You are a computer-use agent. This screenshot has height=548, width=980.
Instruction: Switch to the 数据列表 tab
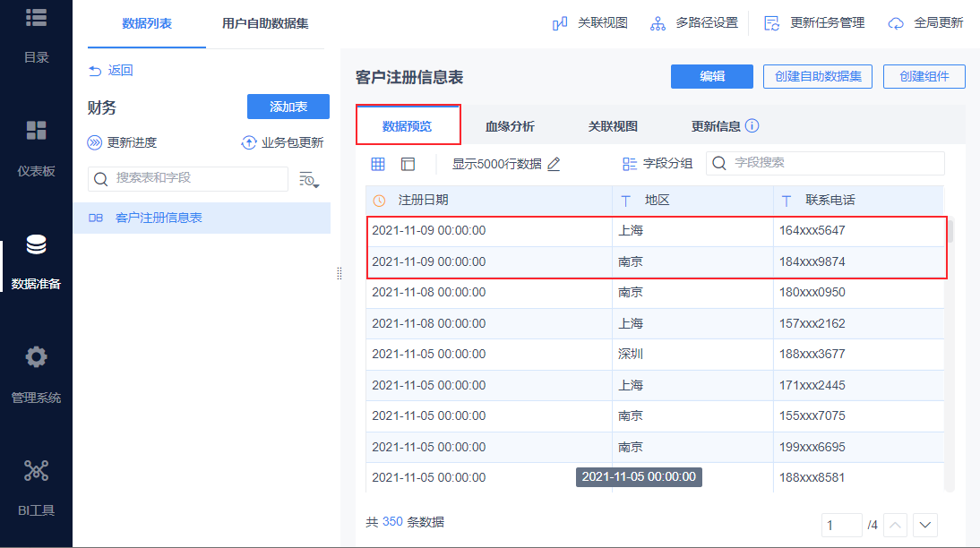coord(147,24)
